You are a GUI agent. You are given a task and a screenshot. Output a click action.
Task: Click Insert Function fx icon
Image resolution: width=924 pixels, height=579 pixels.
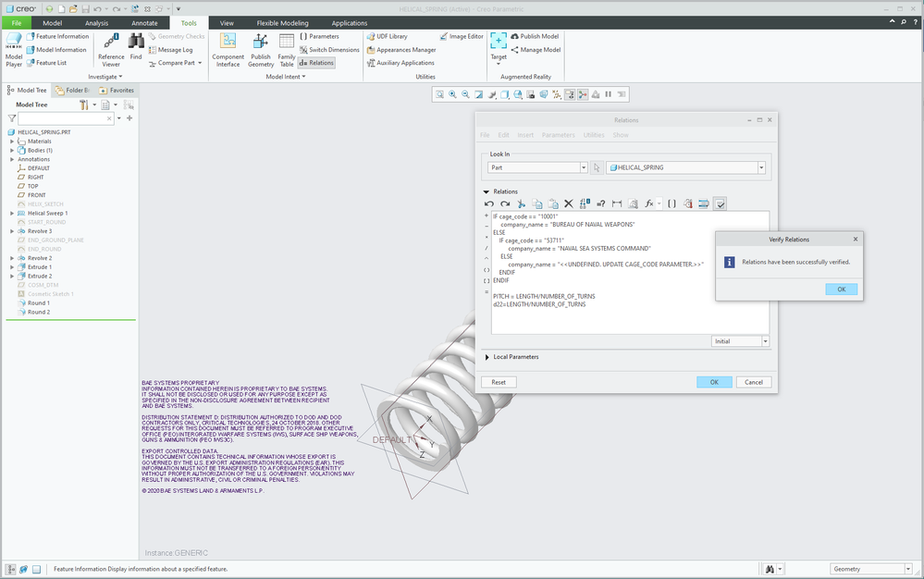pos(649,203)
